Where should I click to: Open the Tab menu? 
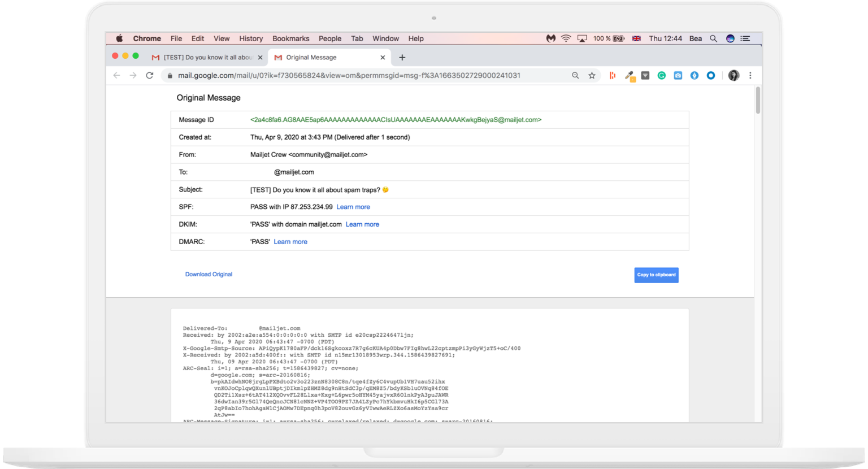pos(357,38)
